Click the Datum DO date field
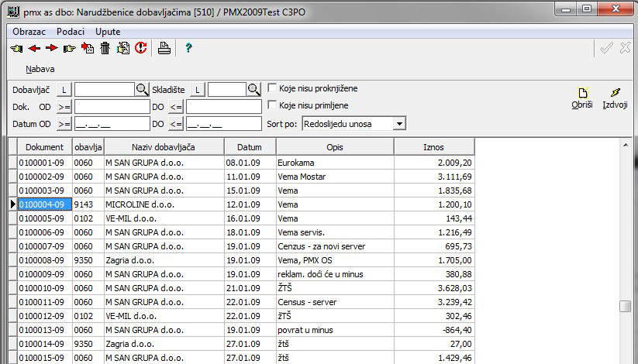This screenshot has width=638, height=364. (x=224, y=124)
